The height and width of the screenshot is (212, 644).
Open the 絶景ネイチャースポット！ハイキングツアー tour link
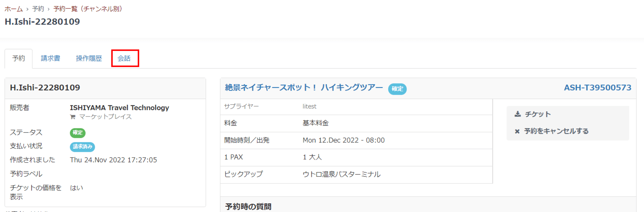(x=304, y=88)
